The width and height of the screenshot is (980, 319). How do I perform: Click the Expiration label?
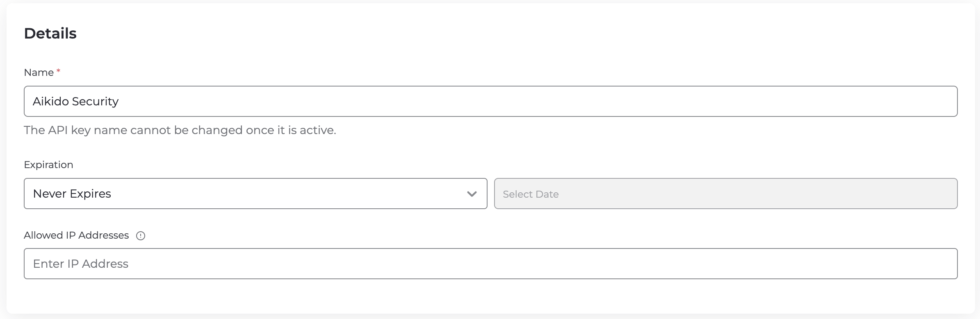(x=49, y=165)
